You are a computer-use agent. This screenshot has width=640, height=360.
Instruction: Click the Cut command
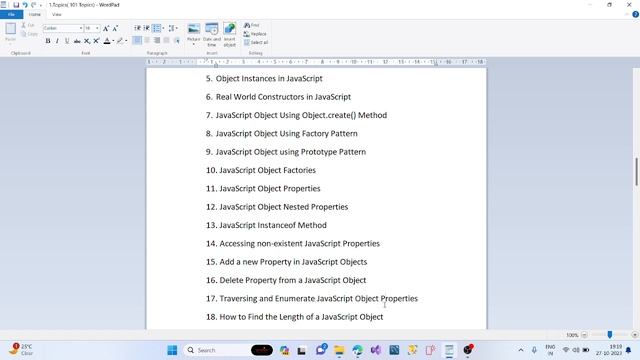(x=27, y=25)
